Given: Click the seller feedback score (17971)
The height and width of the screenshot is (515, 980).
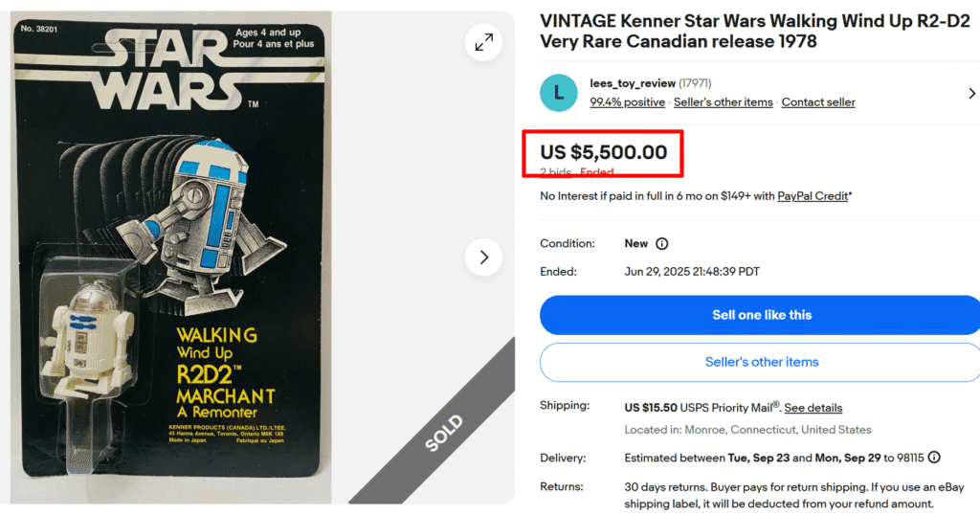Looking at the screenshot, I should [x=695, y=83].
